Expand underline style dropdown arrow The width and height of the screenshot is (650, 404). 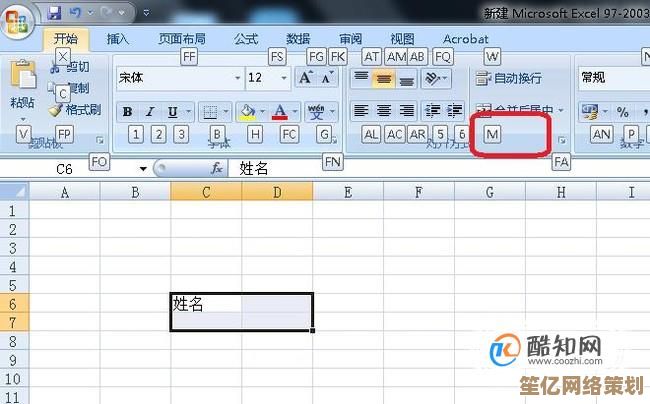tap(188, 111)
